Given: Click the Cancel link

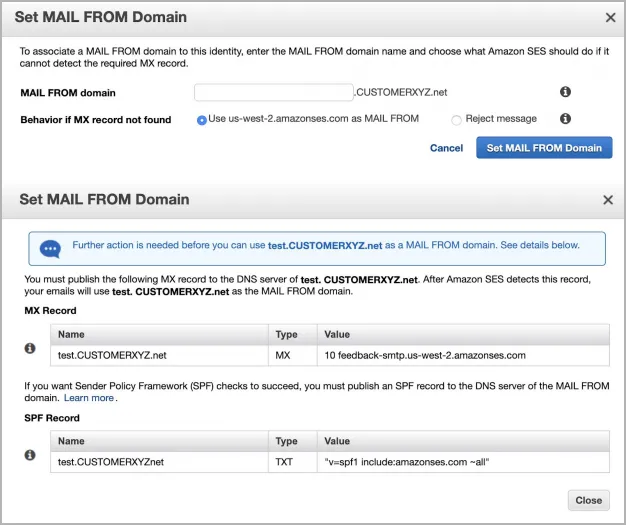Looking at the screenshot, I should point(446,148).
